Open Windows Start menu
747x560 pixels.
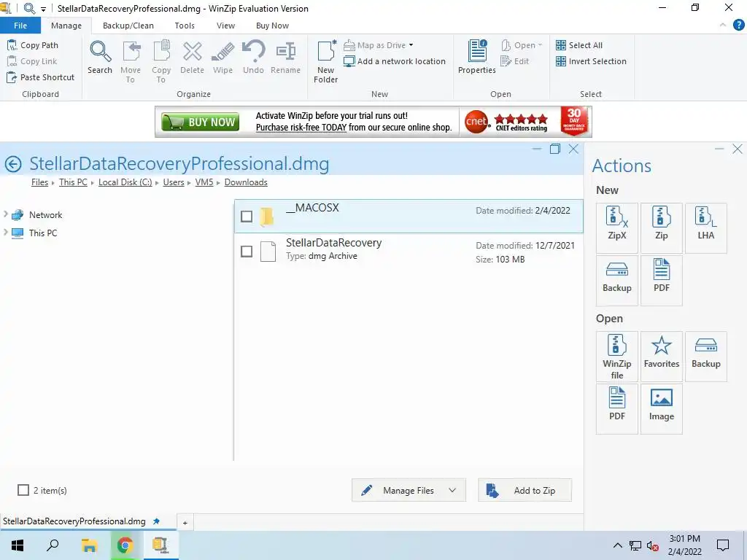pos(18,545)
